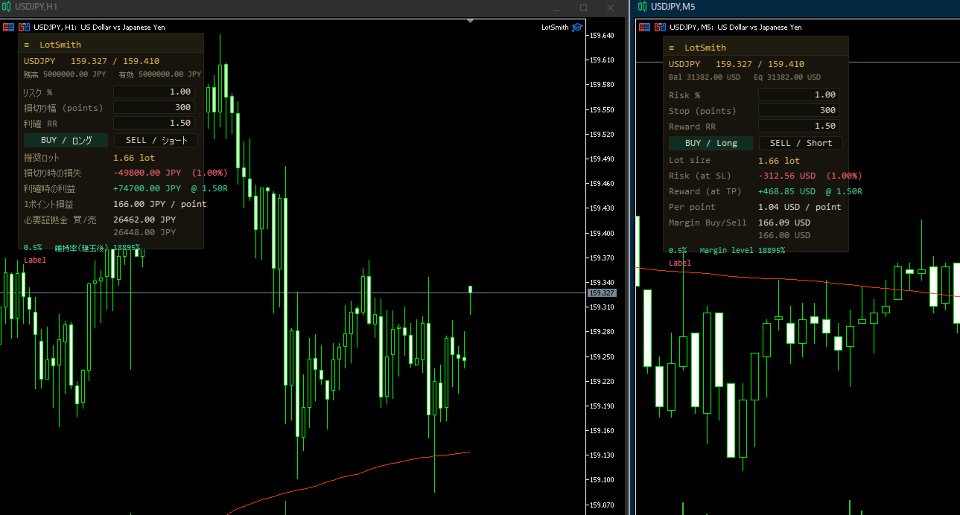Image resolution: width=960 pixels, height=515 pixels.
Task: Click 'Eq 31382.00 USD' in M5 panel
Action: point(787,78)
